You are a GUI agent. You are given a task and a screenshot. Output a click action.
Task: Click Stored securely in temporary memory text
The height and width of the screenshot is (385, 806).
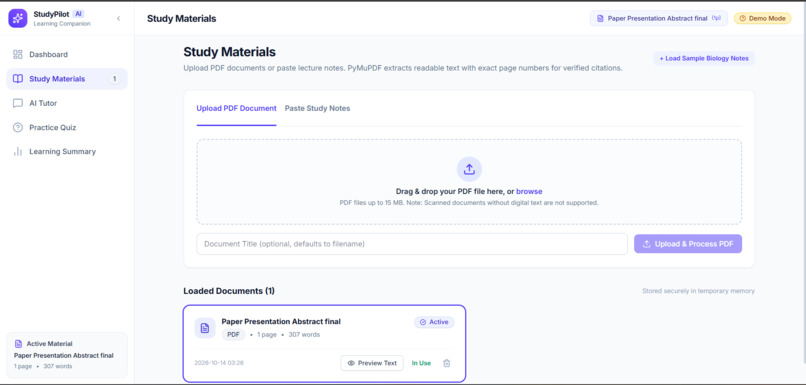click(698, 291)
